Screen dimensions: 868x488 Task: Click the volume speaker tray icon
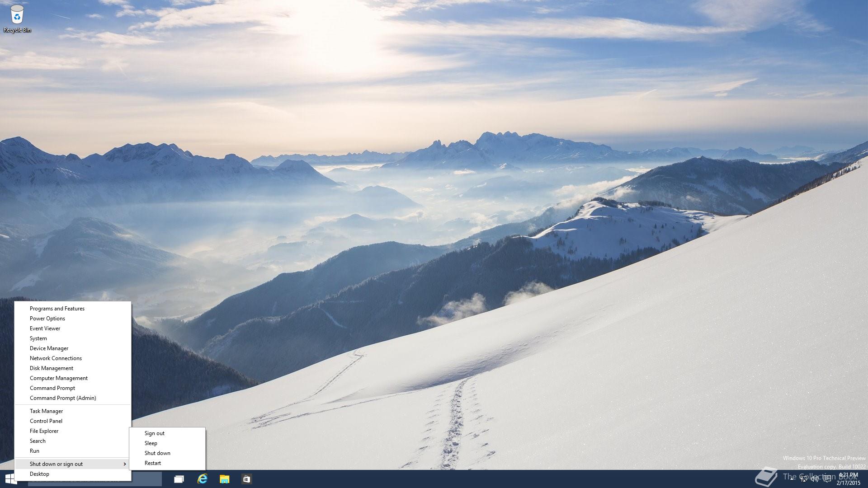[x=815, y=479]
